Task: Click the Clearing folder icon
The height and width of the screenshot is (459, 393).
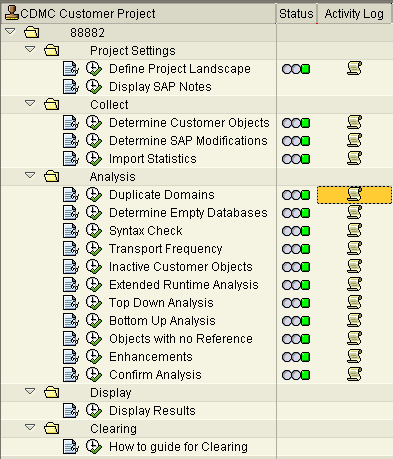Action: [52, 428]
